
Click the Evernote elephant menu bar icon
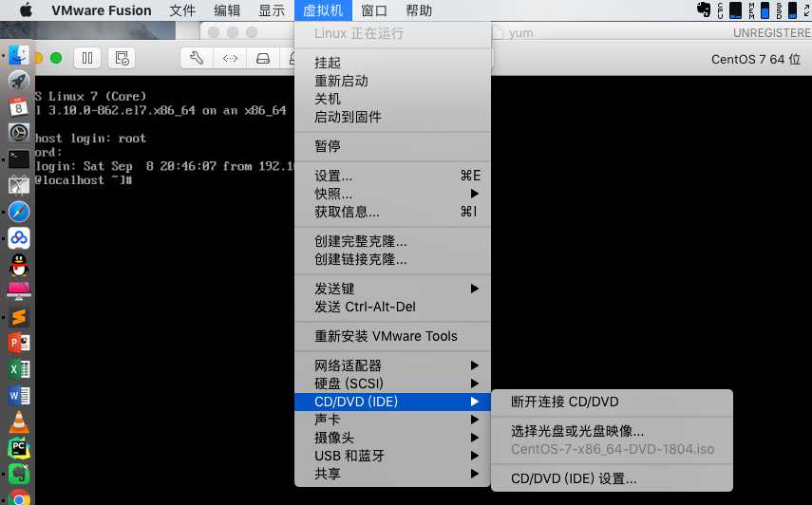[704, 9]
